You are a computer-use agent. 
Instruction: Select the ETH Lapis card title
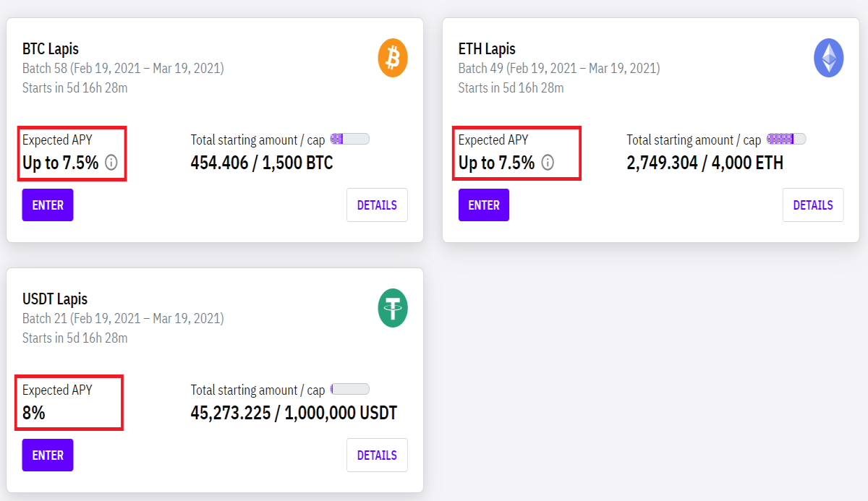[x=487, y=49]
